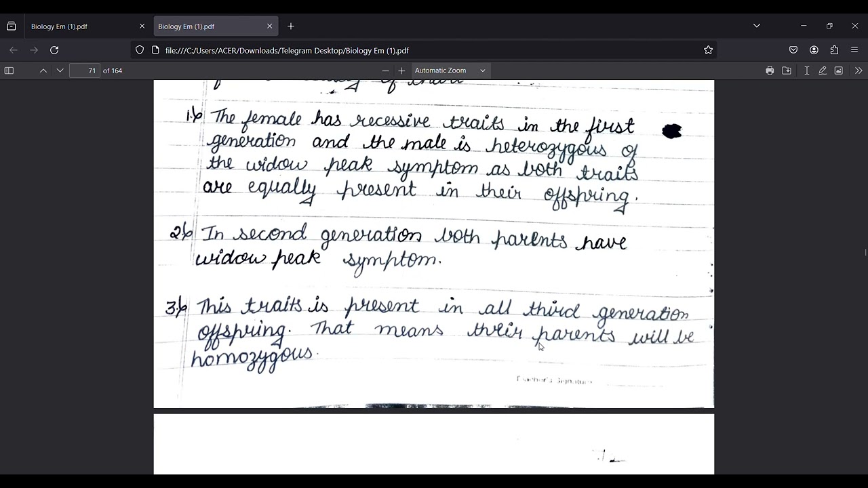868x488 pixels.
Task: Open the Automatic Zoom dropdown
Action: 450,70
